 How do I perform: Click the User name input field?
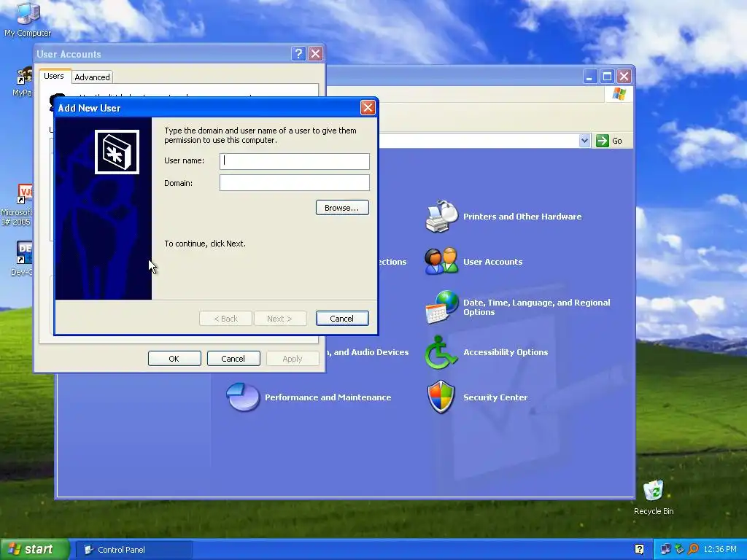295,161
